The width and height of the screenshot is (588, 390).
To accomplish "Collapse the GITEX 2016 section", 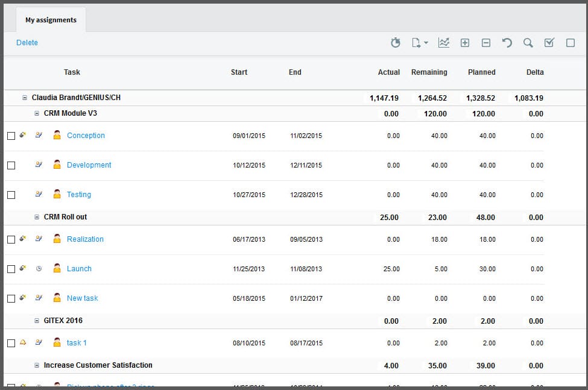I will pos(37,321).
